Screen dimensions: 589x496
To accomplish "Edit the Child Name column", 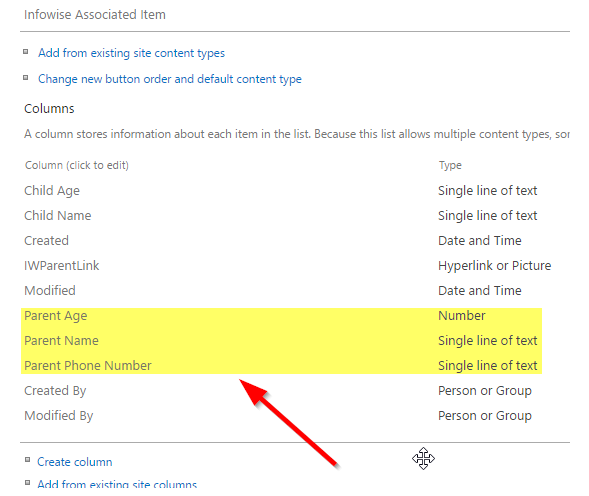I will (x=57, y=215).
